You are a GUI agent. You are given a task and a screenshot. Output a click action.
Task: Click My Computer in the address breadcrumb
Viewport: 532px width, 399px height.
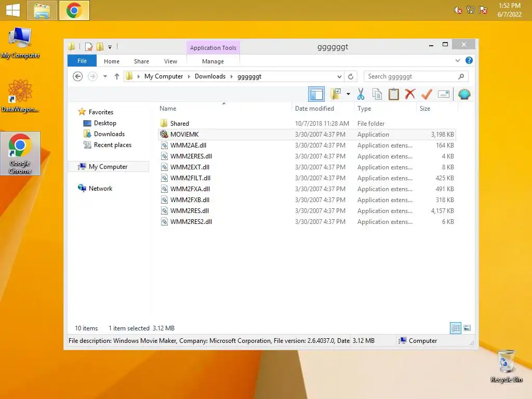(164, 76)
